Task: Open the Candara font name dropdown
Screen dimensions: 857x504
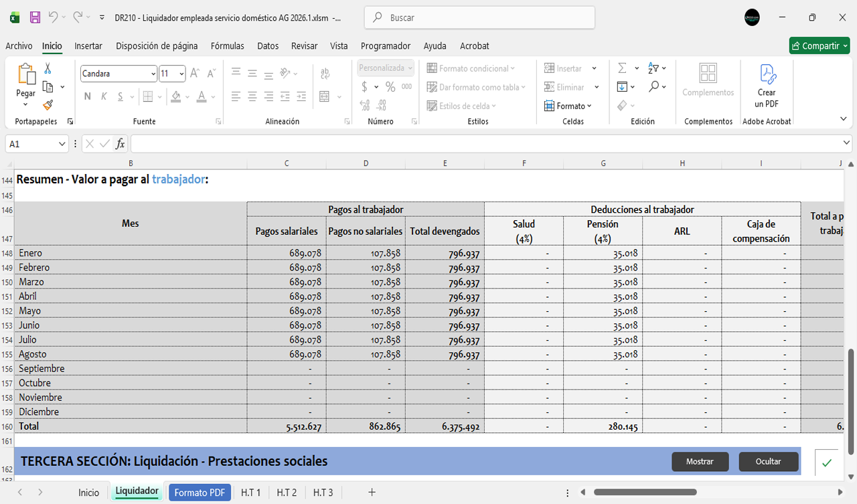Action: 153,74
